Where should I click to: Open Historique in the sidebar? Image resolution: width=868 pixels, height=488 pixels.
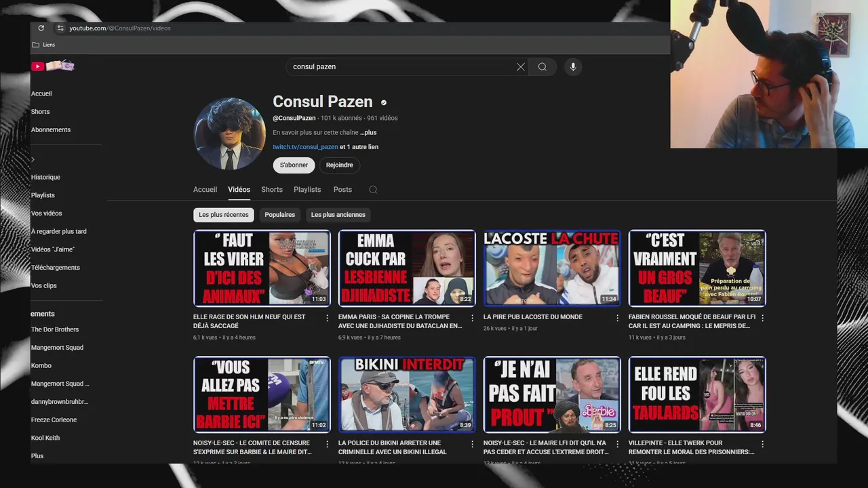45,178
